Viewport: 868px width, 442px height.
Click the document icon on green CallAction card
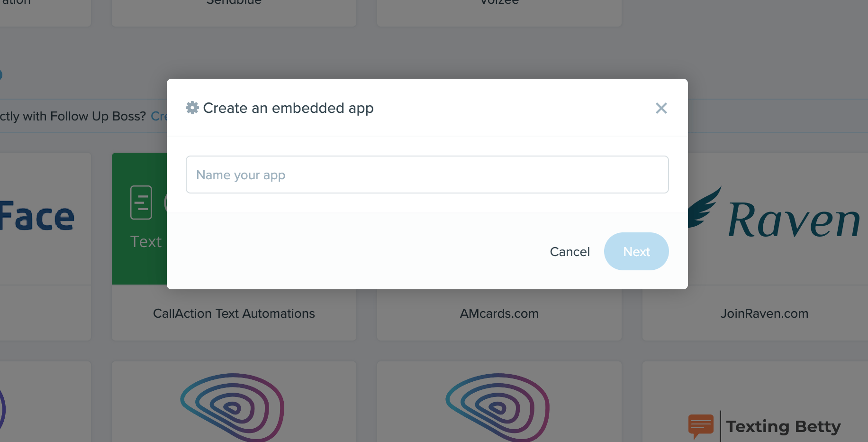click(141, 203)
